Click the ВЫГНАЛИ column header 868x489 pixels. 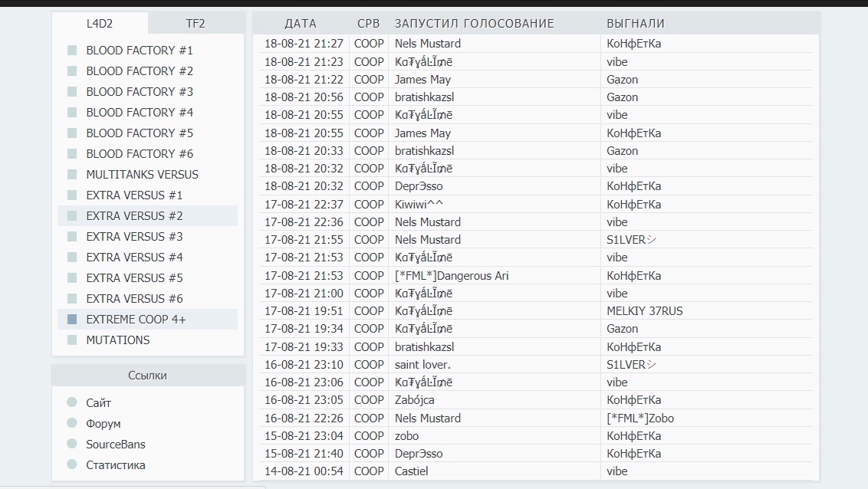(635, 24)
